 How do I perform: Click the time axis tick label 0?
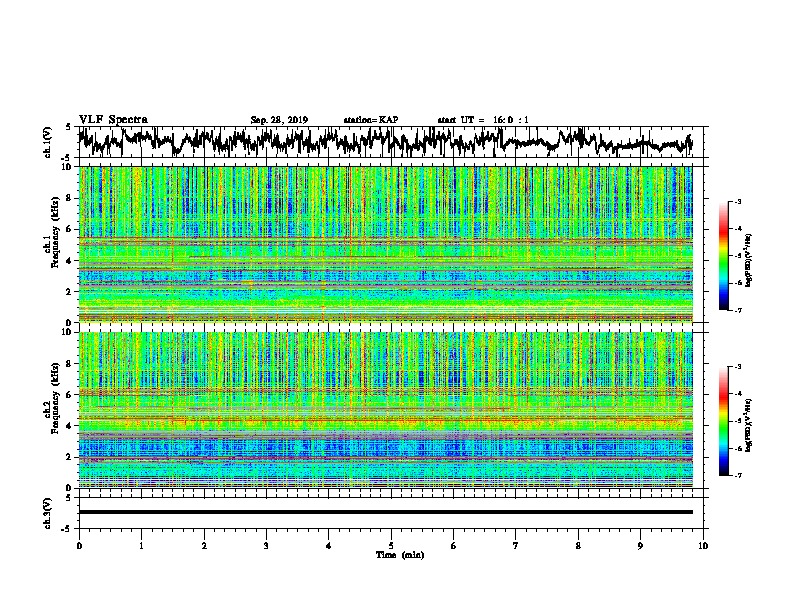point(79,546)
